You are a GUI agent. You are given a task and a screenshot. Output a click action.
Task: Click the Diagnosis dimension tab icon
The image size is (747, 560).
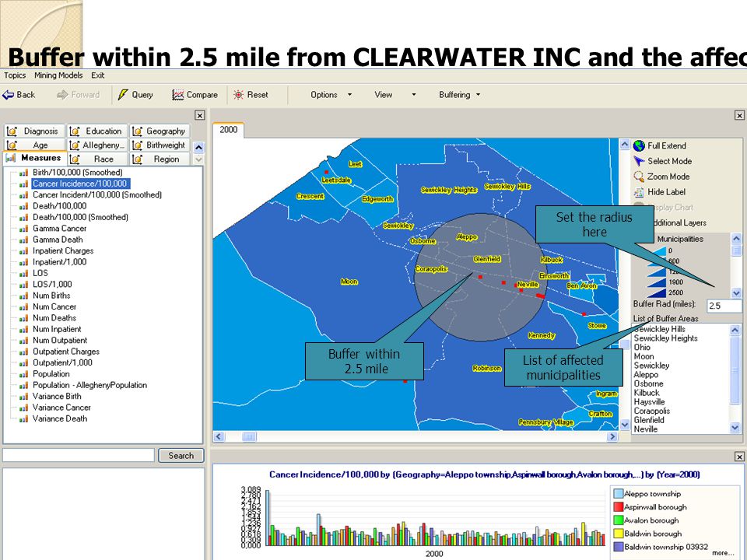click(x=12, y=131)
